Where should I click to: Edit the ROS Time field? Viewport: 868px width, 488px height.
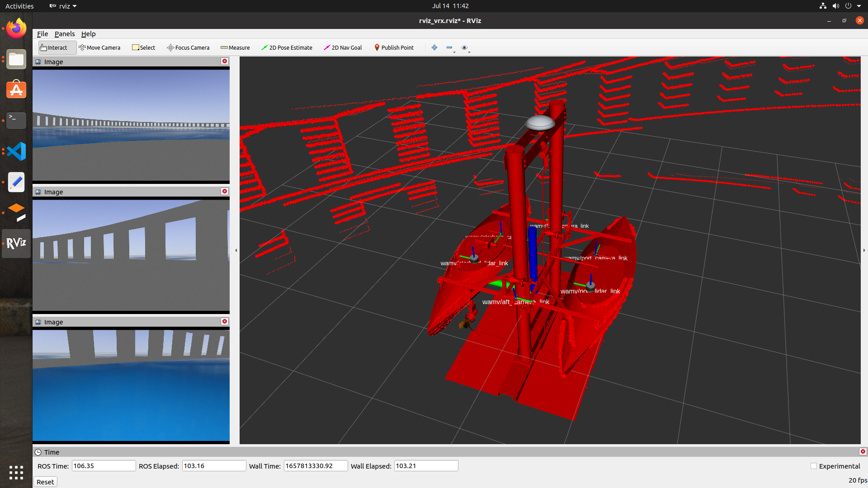coord(104,465)
